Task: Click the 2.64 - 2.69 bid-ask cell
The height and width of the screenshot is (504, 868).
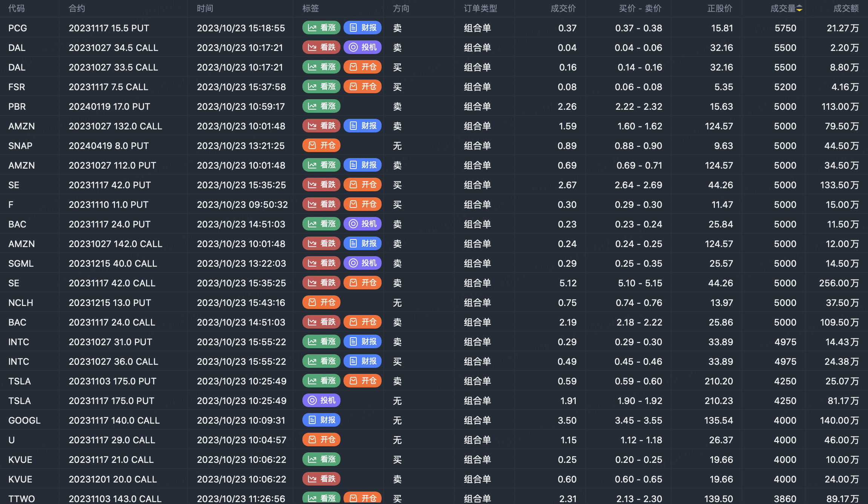Action: [x=638, y=185]
